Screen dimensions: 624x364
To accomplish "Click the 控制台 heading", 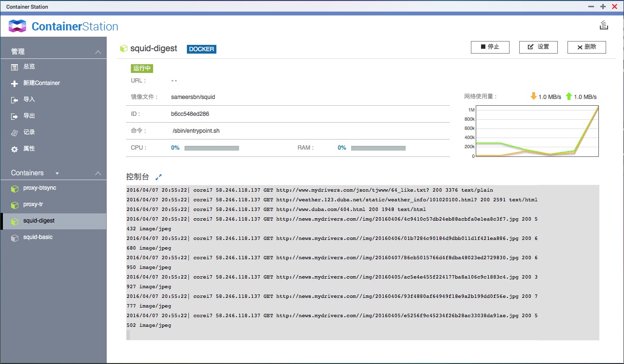I will 138,177.
